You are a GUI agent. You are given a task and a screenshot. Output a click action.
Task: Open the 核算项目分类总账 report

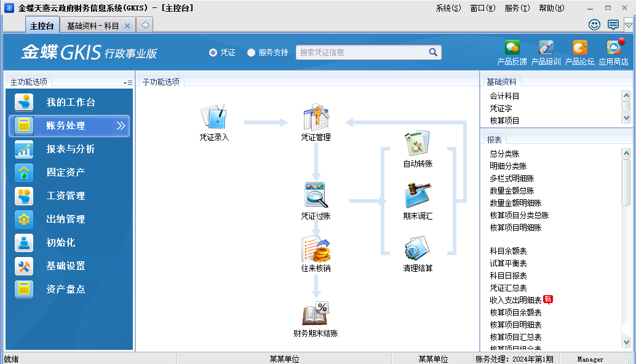[x=519, y=215]
